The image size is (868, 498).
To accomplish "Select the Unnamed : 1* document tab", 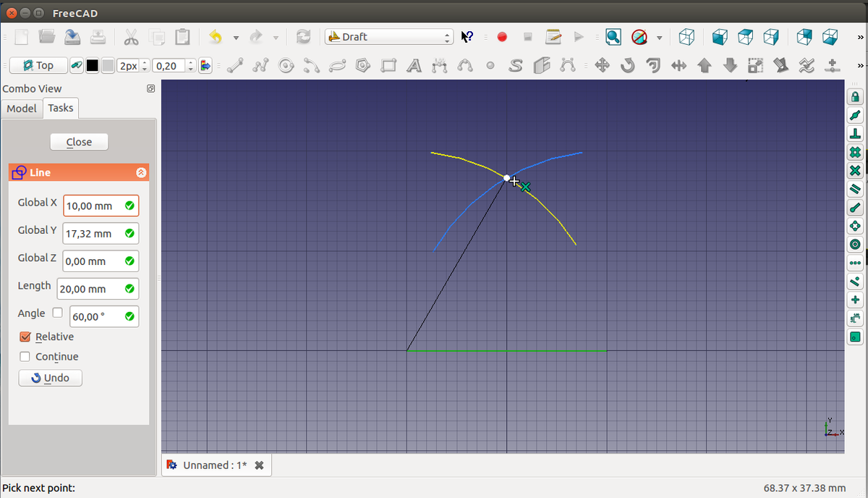I will [x=215, y=465].
